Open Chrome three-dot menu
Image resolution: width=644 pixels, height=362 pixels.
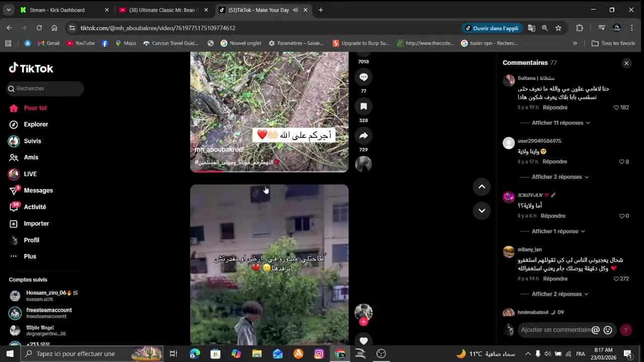tap(632, 28)
